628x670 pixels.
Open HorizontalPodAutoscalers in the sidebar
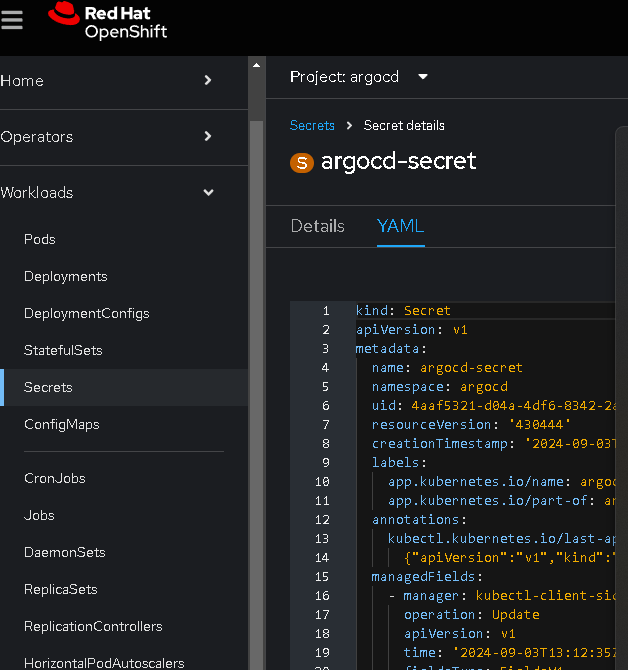point(104,663)
